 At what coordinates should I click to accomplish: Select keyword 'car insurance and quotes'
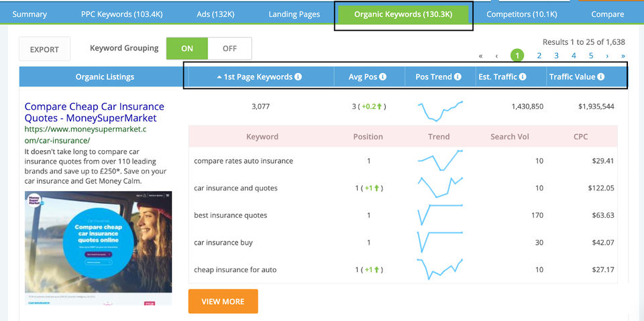coord(235,188)
